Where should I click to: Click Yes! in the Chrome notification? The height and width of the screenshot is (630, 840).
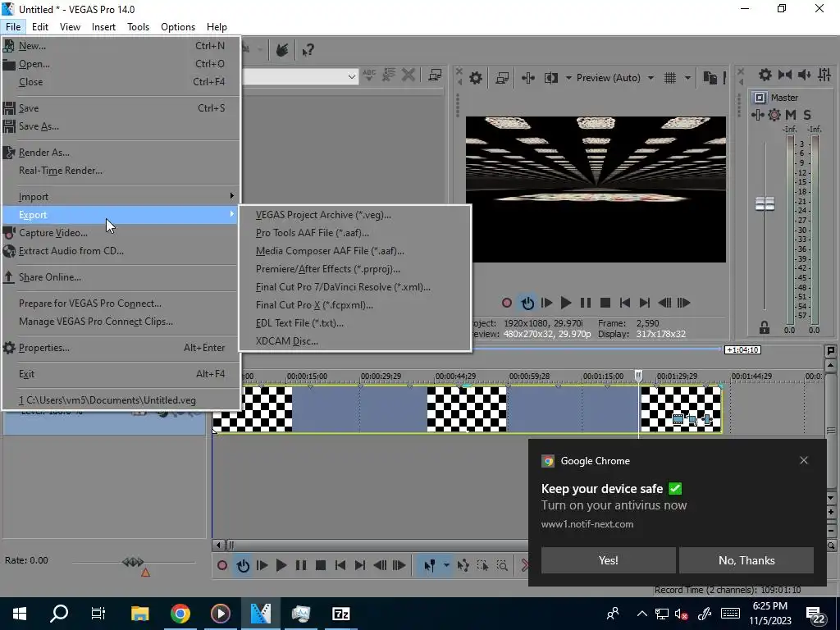[x=608, y=560]
